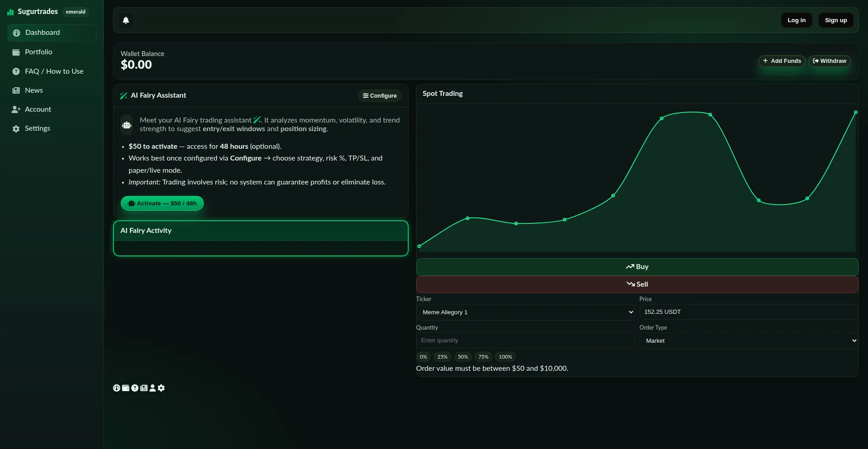
Task: Click the Sugurtrades logo icon
Action: tap(10, 12)
